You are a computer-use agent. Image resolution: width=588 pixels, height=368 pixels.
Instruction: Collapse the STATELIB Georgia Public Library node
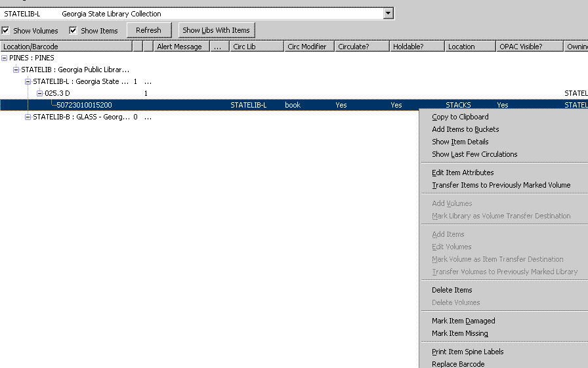pyautogui.click(x=16, y=70)
